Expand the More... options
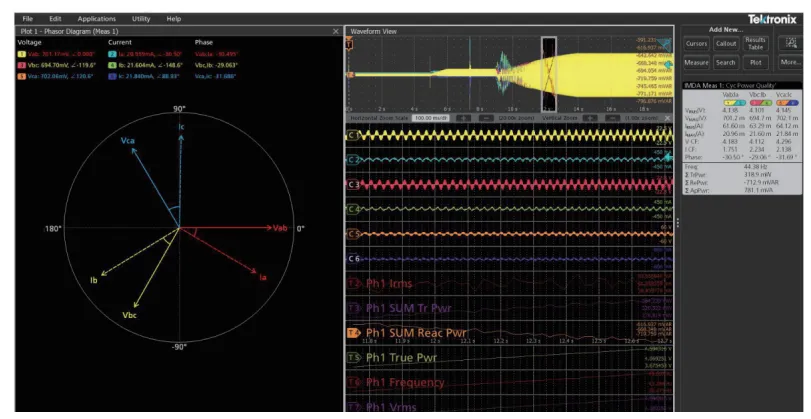Screen dimensions: 811x419 (x=790, y=62)
